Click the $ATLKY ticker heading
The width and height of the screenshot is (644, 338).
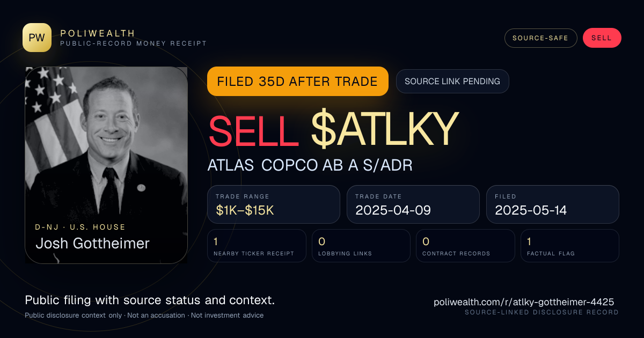coord(384,129)
